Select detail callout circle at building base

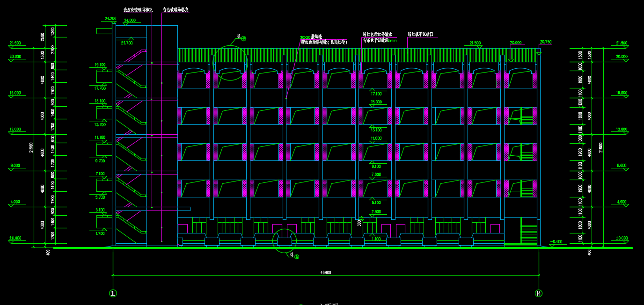coord(285,240)
